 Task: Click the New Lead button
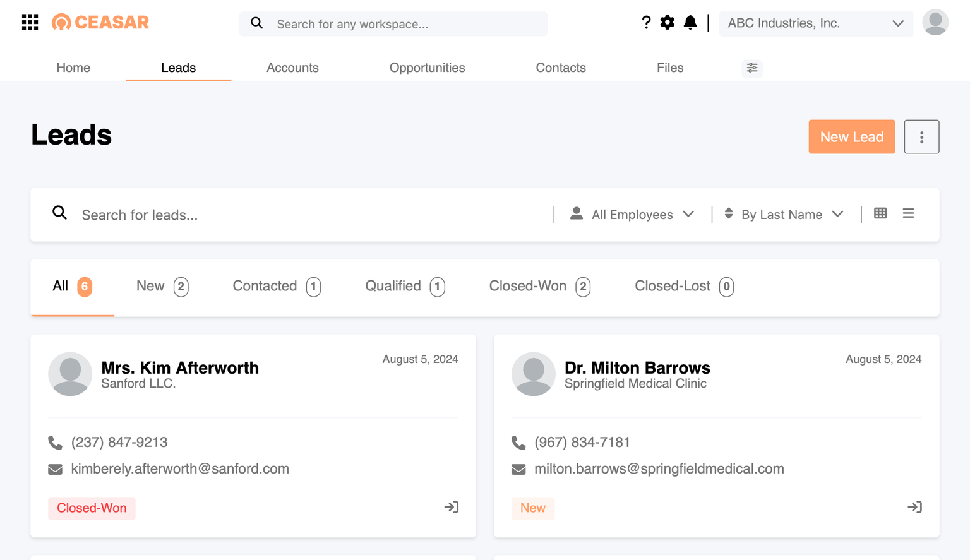[851, 136]
